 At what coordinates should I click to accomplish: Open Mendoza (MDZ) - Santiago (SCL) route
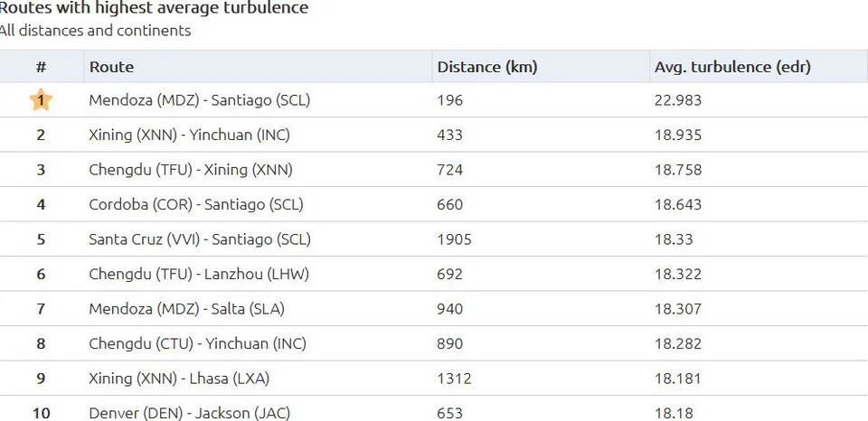[x=199, y=100]
